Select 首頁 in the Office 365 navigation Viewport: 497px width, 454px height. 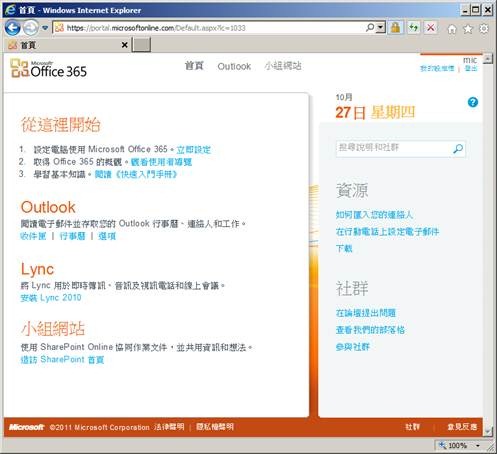point(194,66)
